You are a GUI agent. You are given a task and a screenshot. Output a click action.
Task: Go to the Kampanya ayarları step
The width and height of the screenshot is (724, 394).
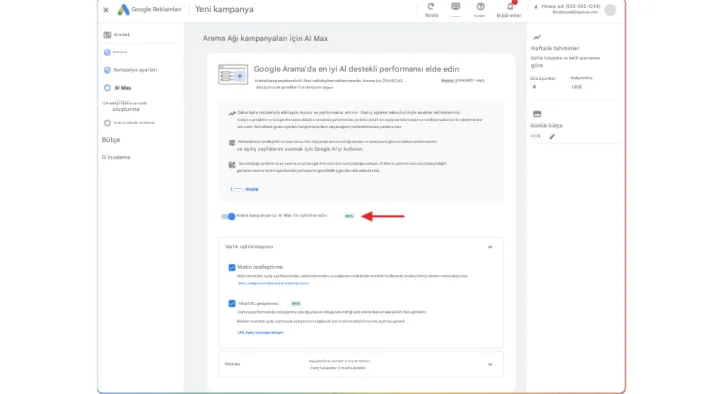pos(135,70)
